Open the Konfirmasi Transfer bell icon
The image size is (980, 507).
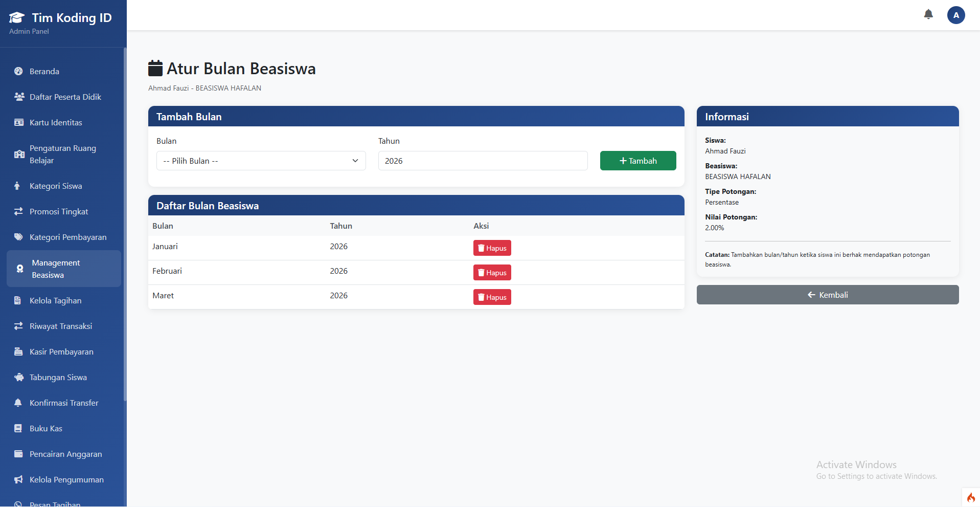pyautogui.click(x=18, y=403)
